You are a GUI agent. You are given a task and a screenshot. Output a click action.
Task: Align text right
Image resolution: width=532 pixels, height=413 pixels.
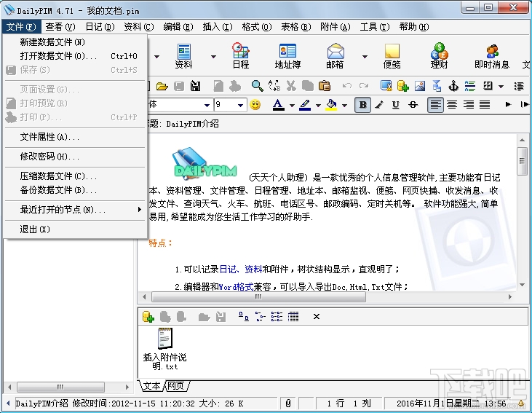pos(468,105)
